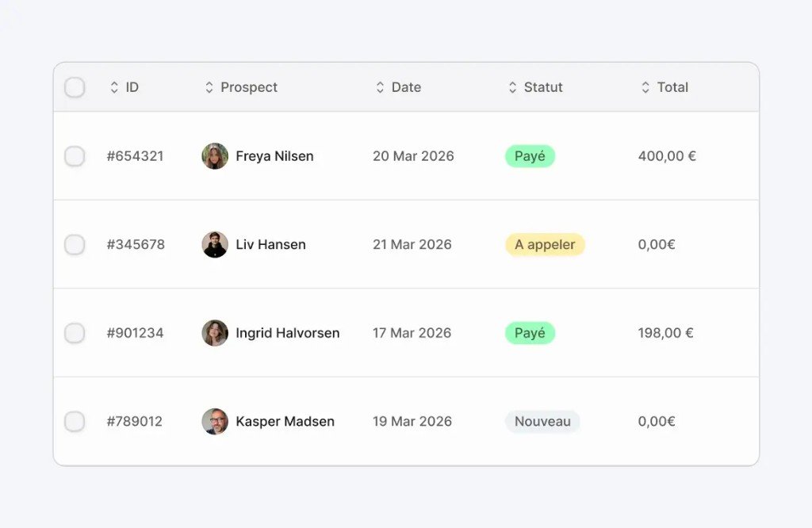Click the Nouveau status badge
The width and height of the screenshot is (812, 528).
542,421
